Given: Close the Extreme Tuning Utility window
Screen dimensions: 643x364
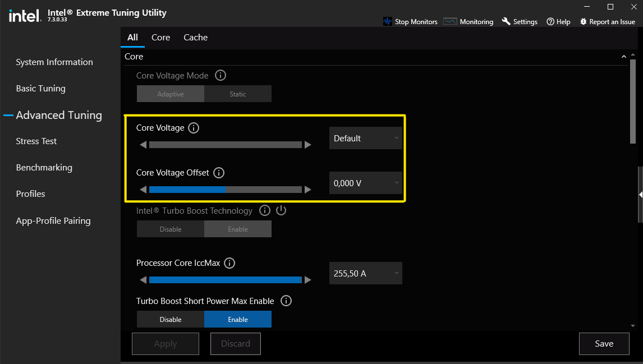Looking at the screenshot, I should (x=633, y=7).
